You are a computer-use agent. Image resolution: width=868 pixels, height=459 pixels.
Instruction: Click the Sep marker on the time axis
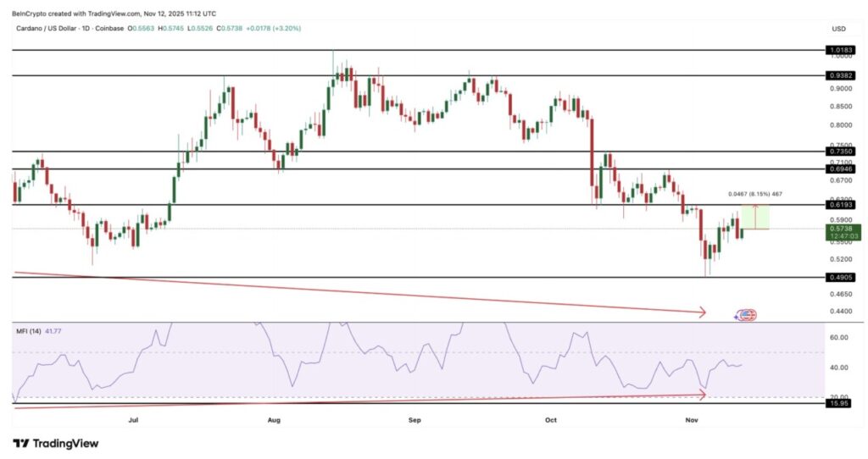click(x=415, y=419)
